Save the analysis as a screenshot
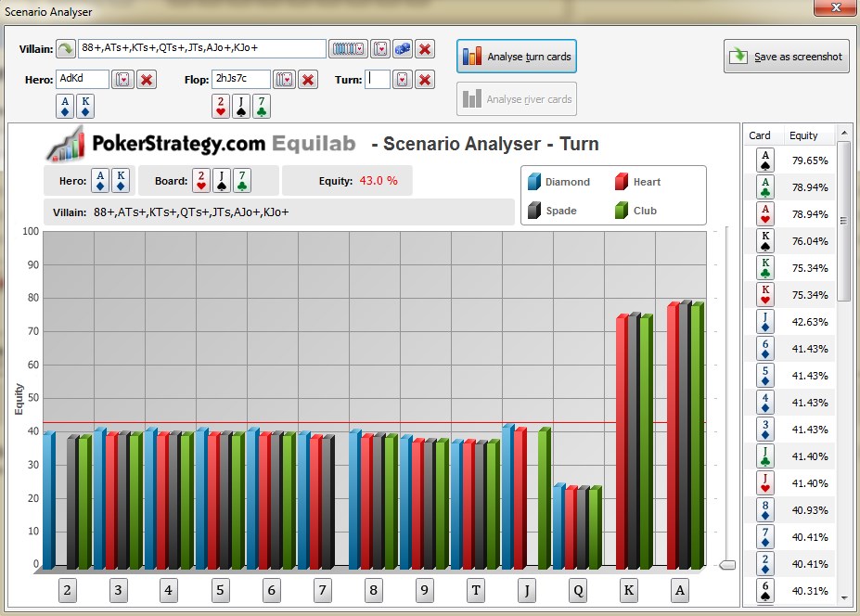The image size is (860, 616). click(784, 56)
